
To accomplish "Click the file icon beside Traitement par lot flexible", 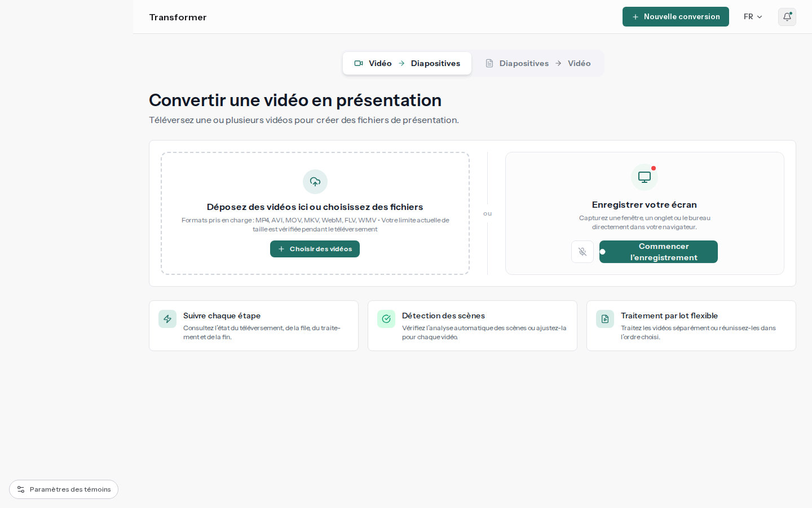I will tap(605, 319).
